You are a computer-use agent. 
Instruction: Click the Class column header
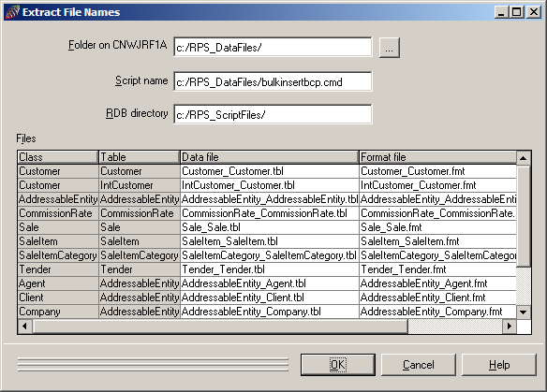tap(58, 157)
